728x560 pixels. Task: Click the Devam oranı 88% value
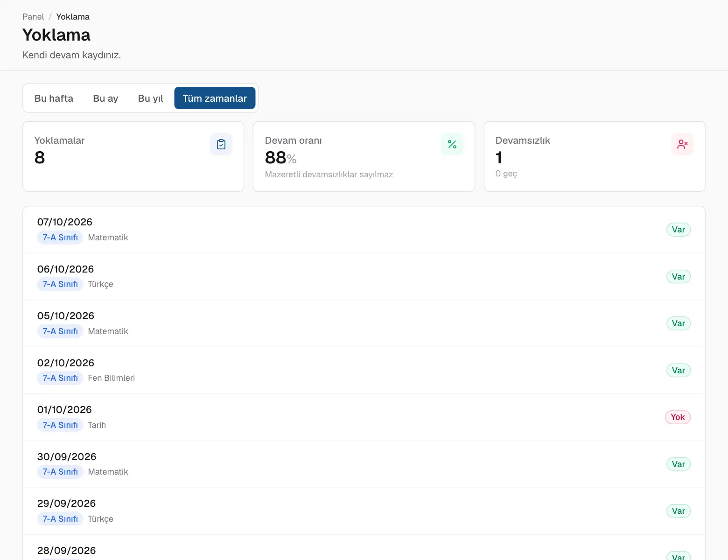[280, 158]
